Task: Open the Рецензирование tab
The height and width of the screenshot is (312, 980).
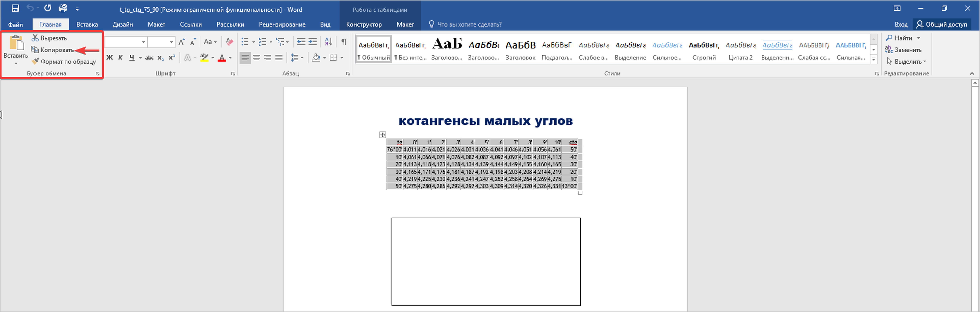Action: coord(282,24)
